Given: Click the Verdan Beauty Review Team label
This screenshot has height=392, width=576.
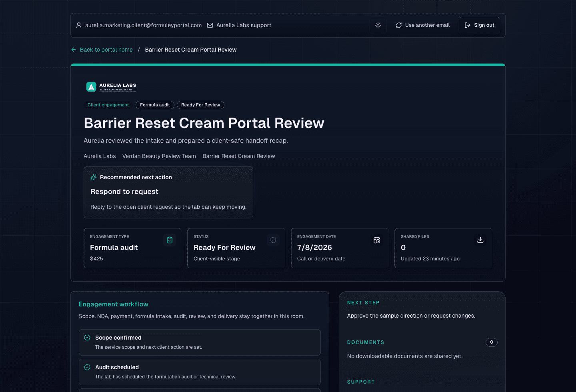Looking at the screenshot, I should tap(159, 156).
